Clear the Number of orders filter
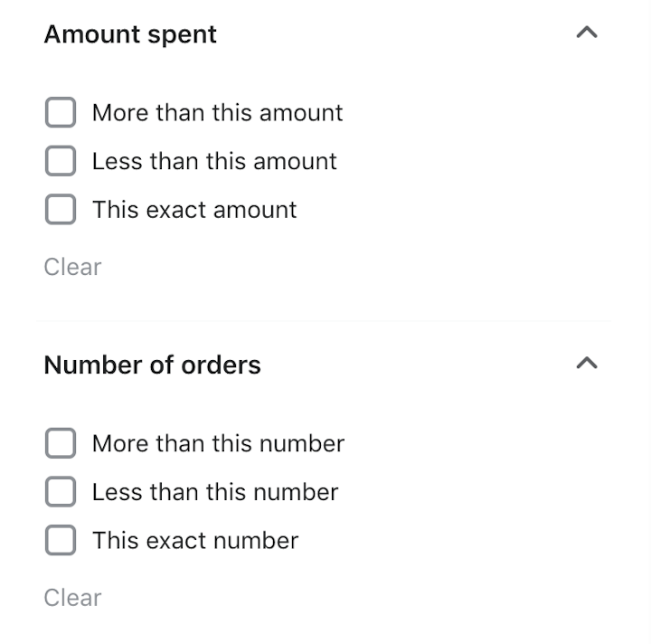Screen dimensions: 651x644 tap(72, 598)
